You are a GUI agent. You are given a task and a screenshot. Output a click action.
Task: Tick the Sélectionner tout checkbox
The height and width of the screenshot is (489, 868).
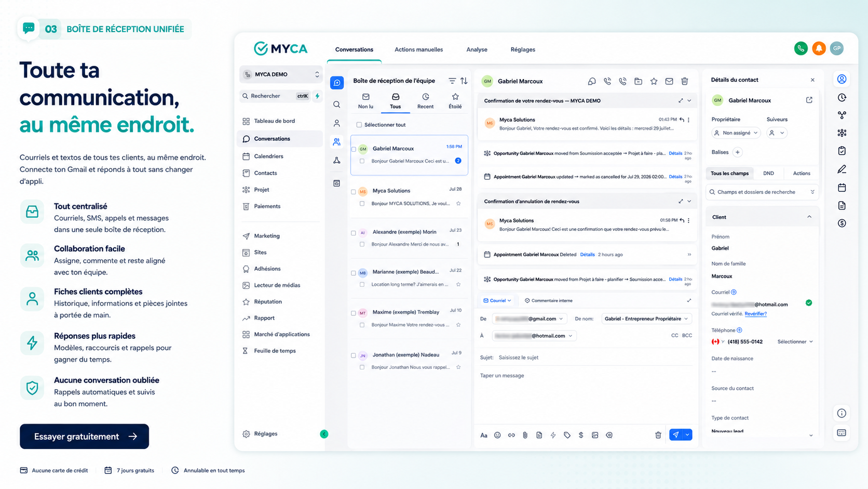(x=359, y=125)
